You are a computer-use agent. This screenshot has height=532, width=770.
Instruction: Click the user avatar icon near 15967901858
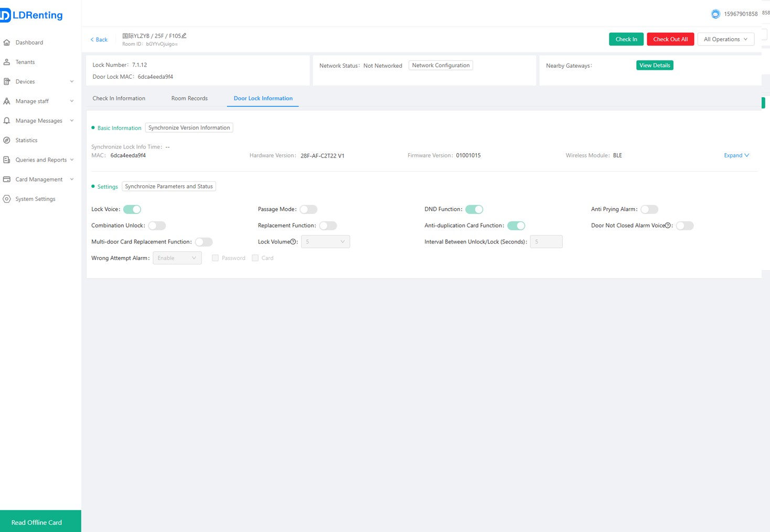click(x=715, y=14)
